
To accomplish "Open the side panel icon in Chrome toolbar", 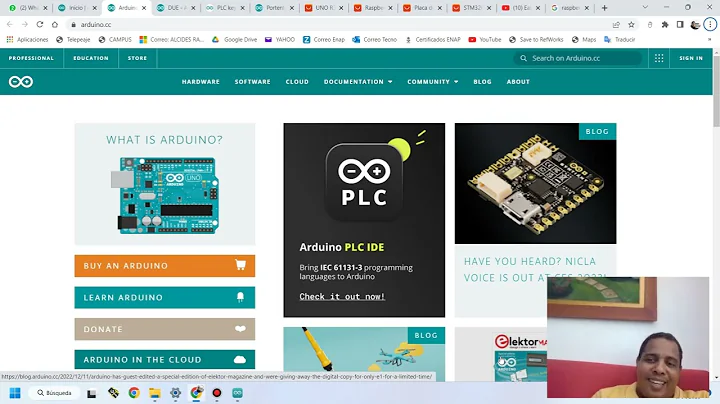I will (x=680, y=24).
